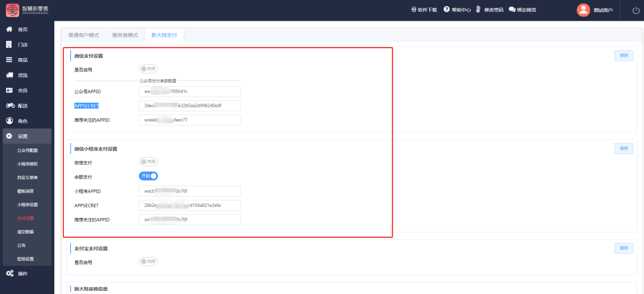Open 小程序设置 in settings submenu
The height and width of the screenshot is (294, 644).
[27, 205]
